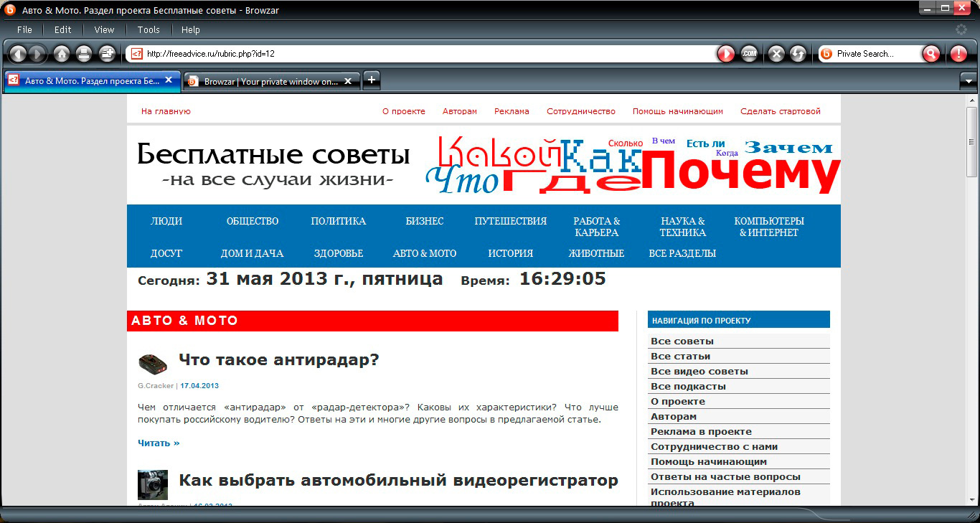Viewport: 980px width, 523px height.
Task: Open the На главную link
Action: click(166, 111)
